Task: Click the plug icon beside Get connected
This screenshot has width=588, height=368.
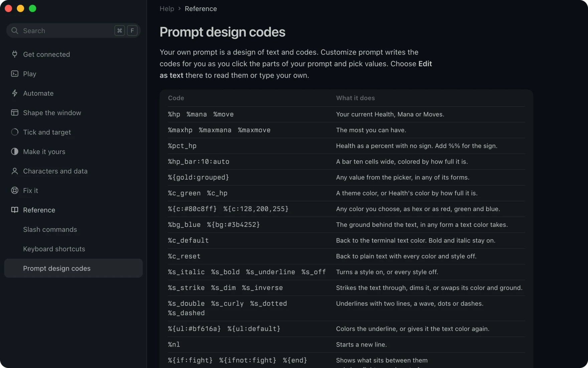Action: pos(15,54)
